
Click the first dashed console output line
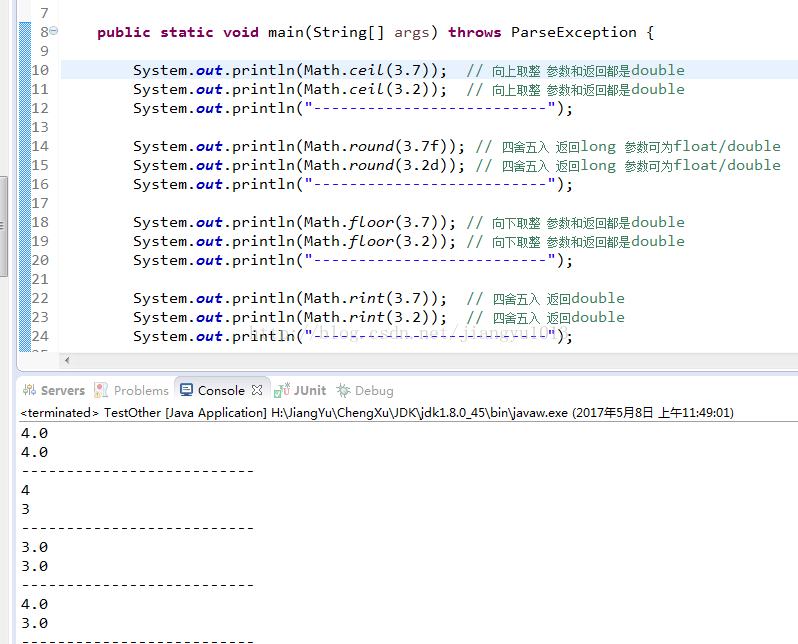137,471
